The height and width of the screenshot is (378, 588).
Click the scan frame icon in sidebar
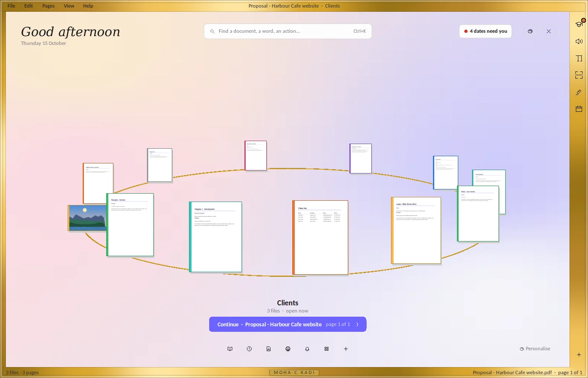click(x=579, y=75)
